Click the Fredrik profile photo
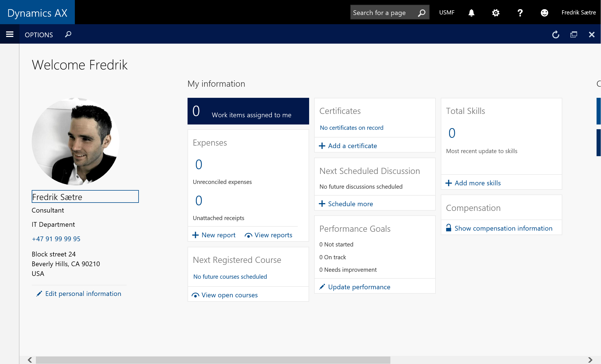 (76, 141)
